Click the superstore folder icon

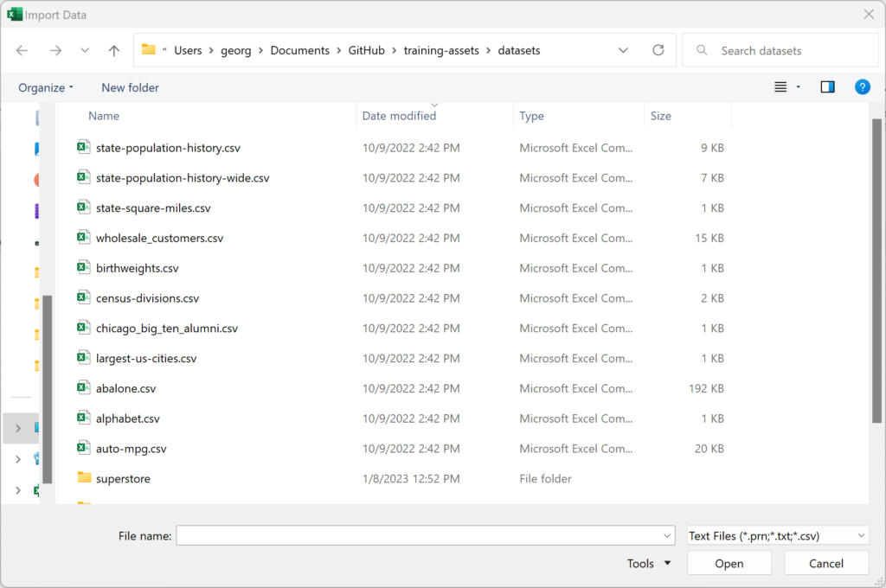click(x=84, y=478)
